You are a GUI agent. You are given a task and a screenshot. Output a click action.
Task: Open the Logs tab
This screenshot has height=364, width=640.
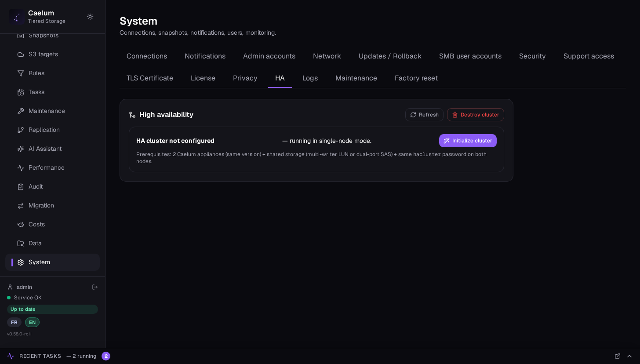310,78
